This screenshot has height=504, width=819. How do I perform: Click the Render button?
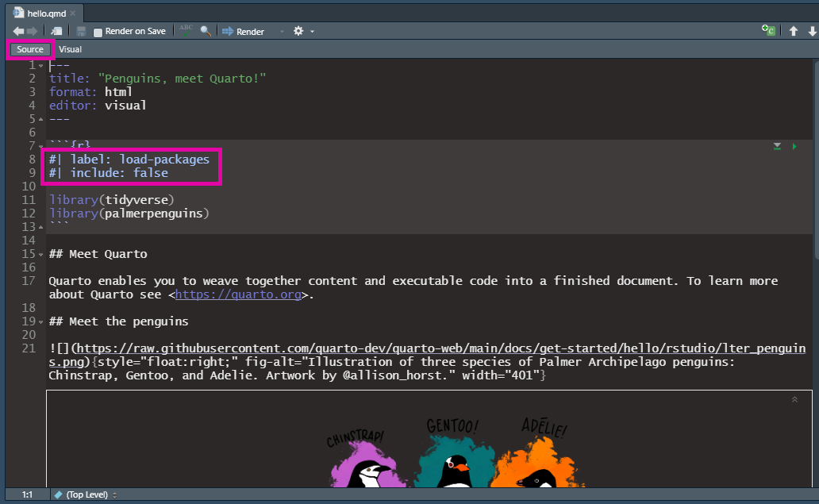pyautogui.click(x=244, y=31)
